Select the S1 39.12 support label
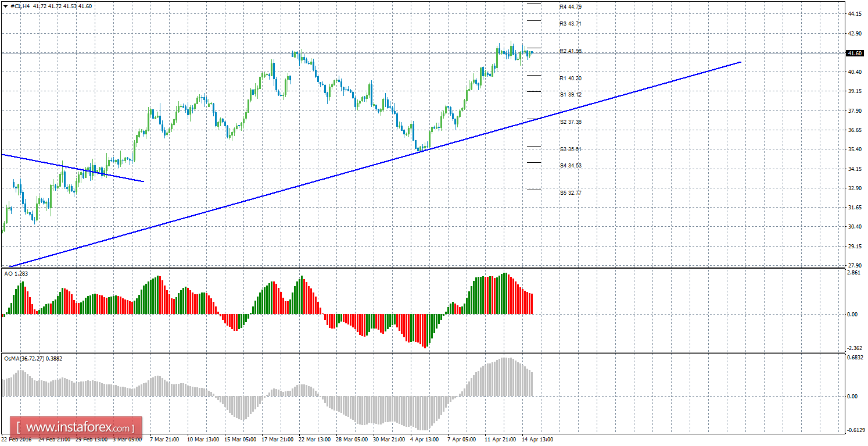 (x=570, y=94)
